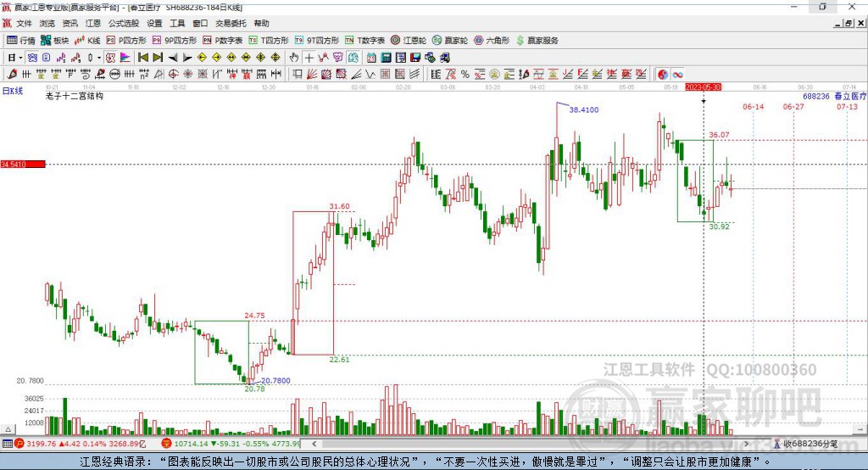Image resolution: width=868 pixels, height=470 pixels.
Task: Move chart right black arrow
Action: coord(187,58)
